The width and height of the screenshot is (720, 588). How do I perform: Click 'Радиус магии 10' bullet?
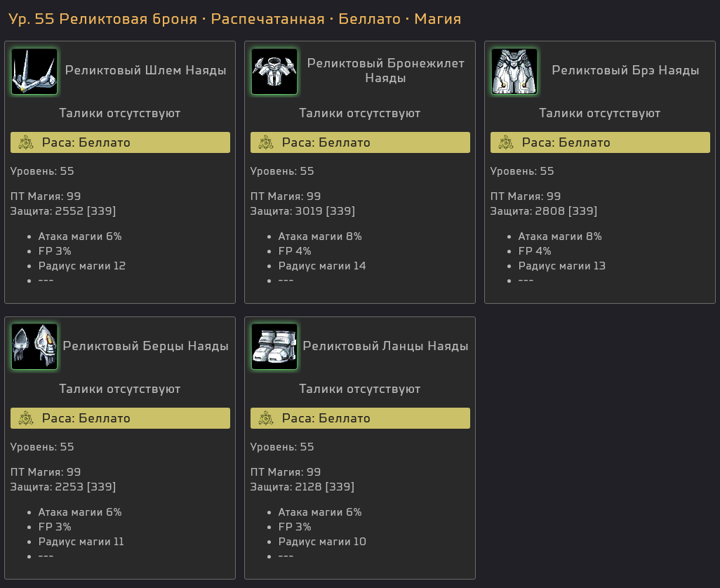point(322,542)
